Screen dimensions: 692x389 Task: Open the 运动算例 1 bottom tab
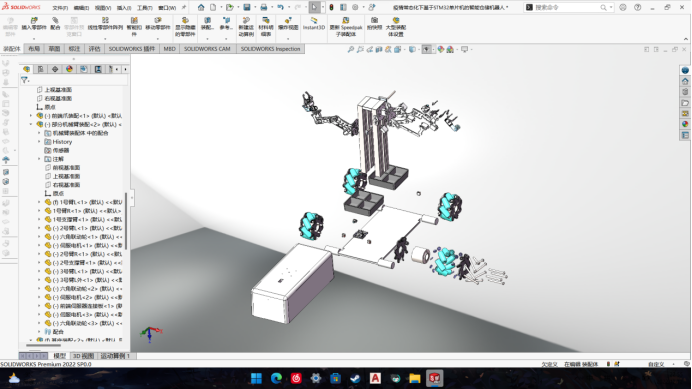point(115,356)
